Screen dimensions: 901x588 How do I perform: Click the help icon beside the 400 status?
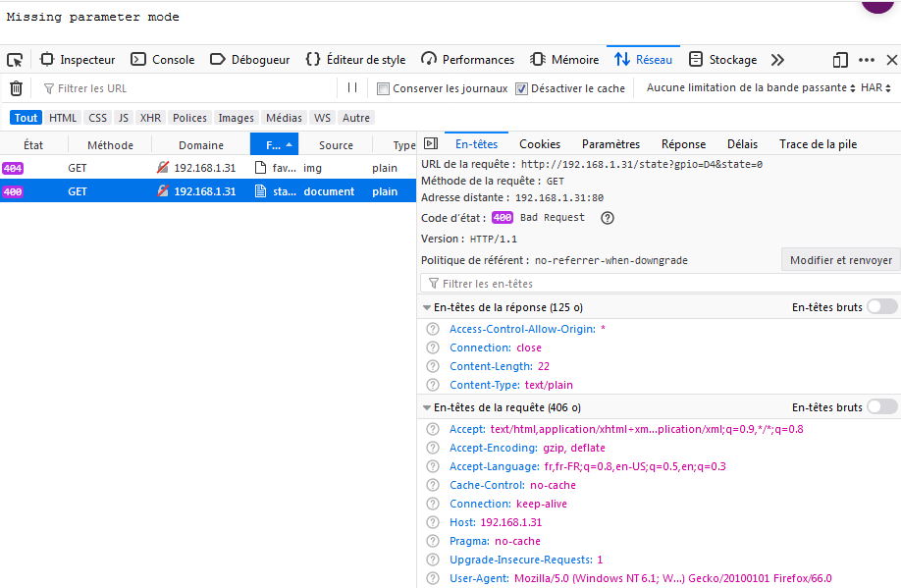point(607,218)
